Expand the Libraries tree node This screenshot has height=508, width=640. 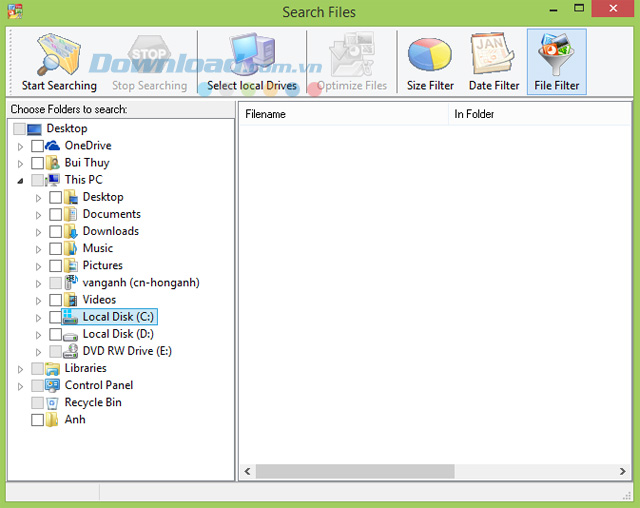click(x=20, y=369)
